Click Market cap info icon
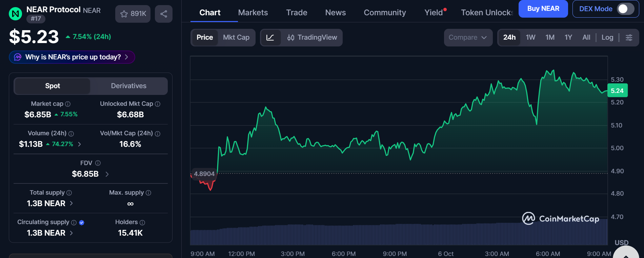644x258 pixels. (x=68, y=104)
